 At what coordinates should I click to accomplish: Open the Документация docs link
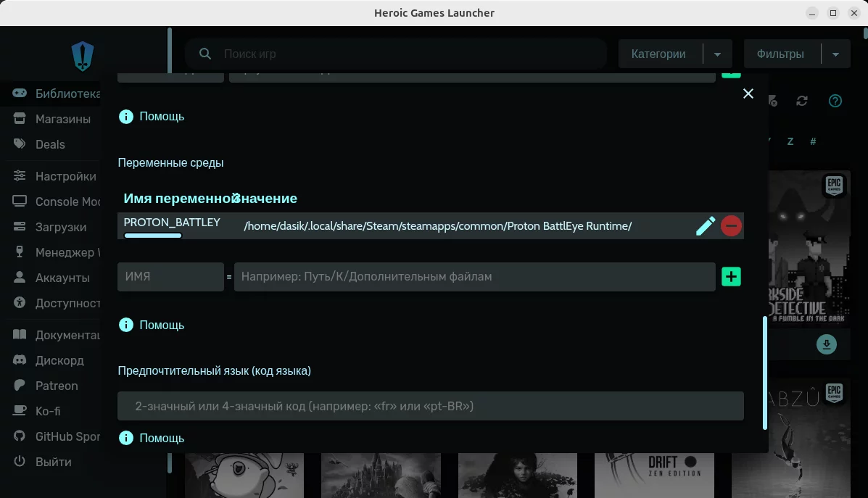56,336
